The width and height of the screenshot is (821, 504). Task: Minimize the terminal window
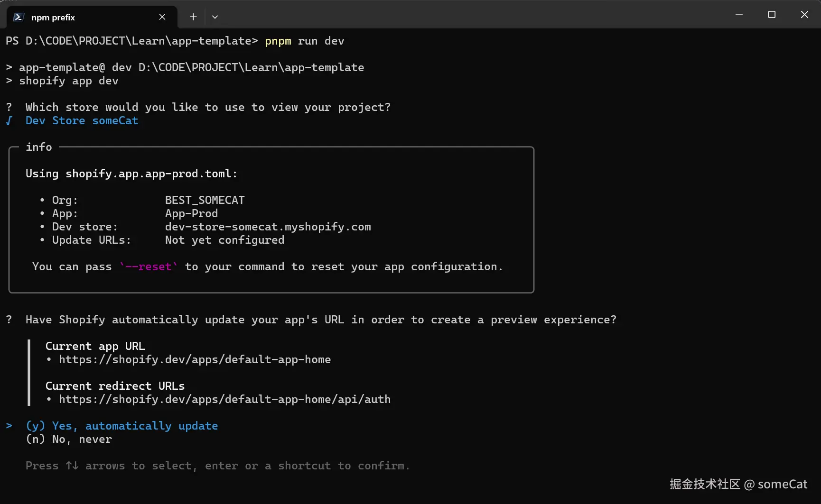(x=739, y=15)
